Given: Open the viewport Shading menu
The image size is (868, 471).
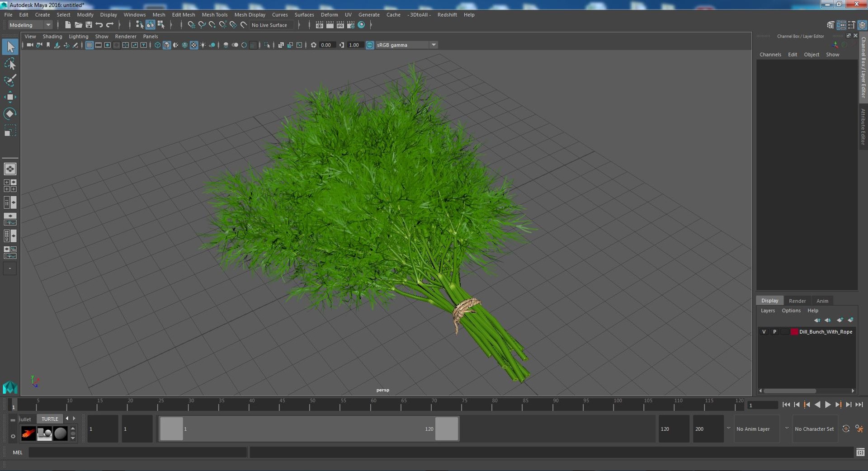Looking at the screenshot, I should 52,36.
